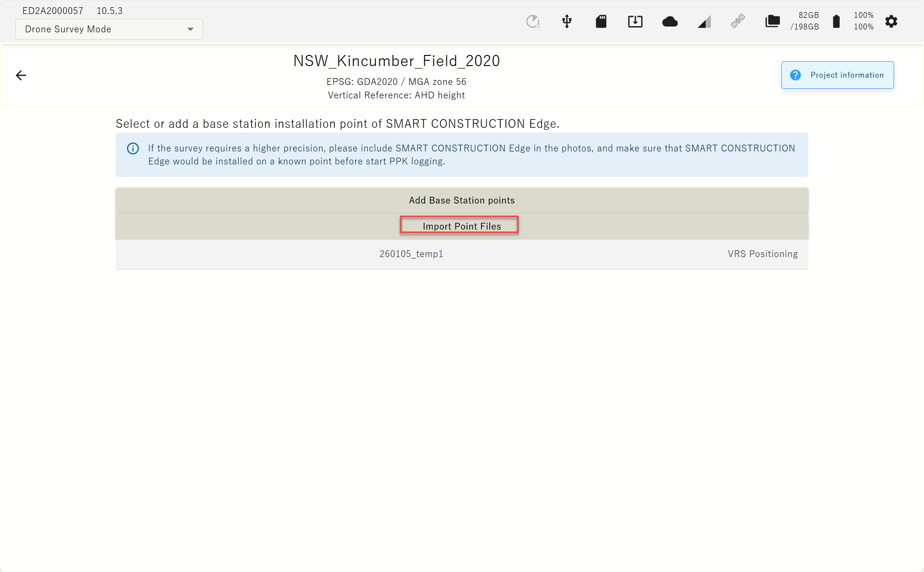924x572 pixels.
Task: Click the sync status refresh icon
Action: click(533, 21)
